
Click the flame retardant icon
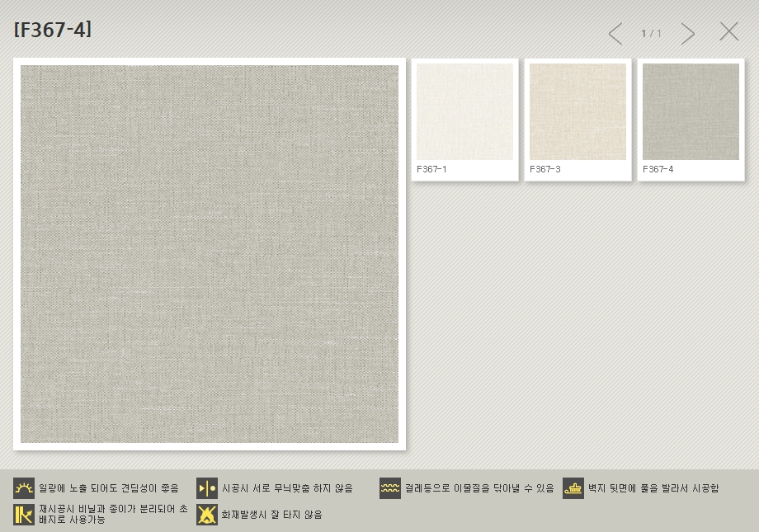tap(207, 515)
